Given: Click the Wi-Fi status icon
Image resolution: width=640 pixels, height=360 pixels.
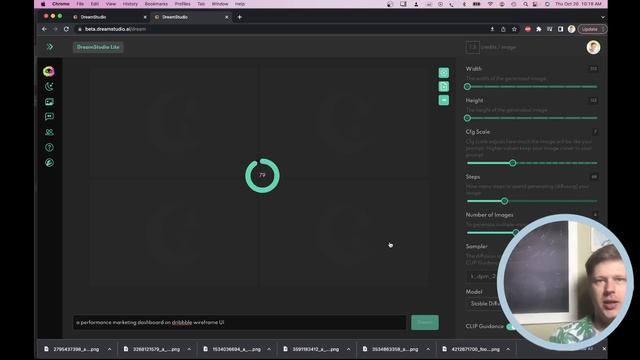Looking at the screenshot, I should click(x=490, y=4).
